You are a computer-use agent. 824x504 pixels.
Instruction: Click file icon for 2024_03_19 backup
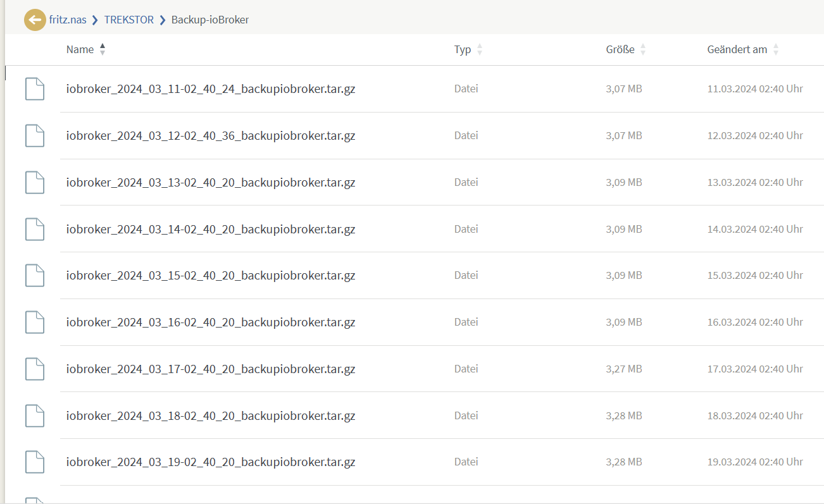coord(35,462)
